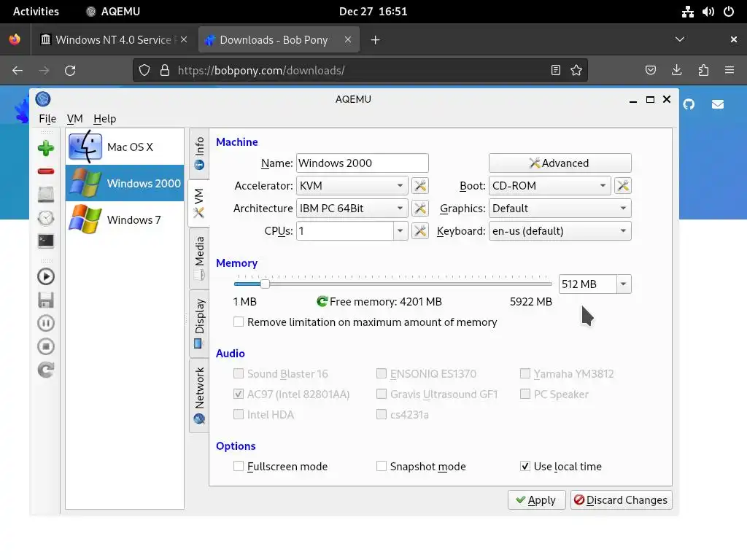Expand the 512 MB memory dropdown
The image size is (747, 560).
tap(623, 284)
